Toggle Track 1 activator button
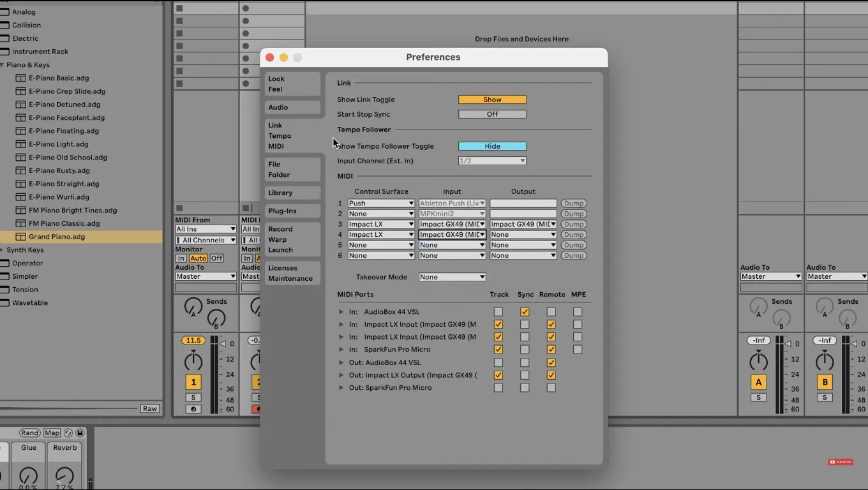 [x=193, y=382]
